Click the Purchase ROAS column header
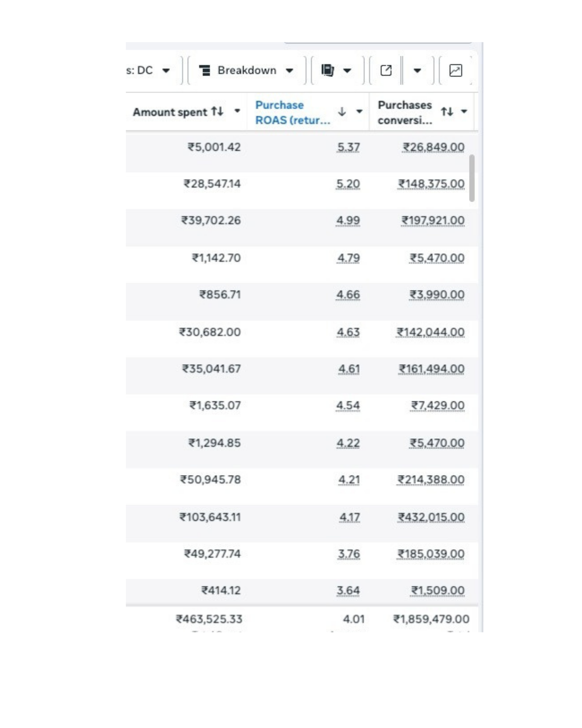 tap(292, 112)
